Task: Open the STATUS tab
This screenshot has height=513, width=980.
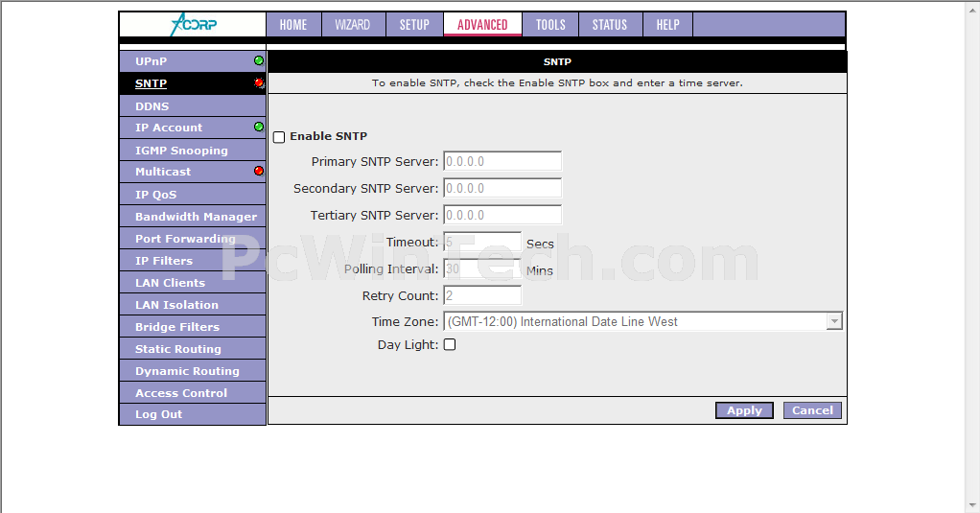Action: point(610,24)
